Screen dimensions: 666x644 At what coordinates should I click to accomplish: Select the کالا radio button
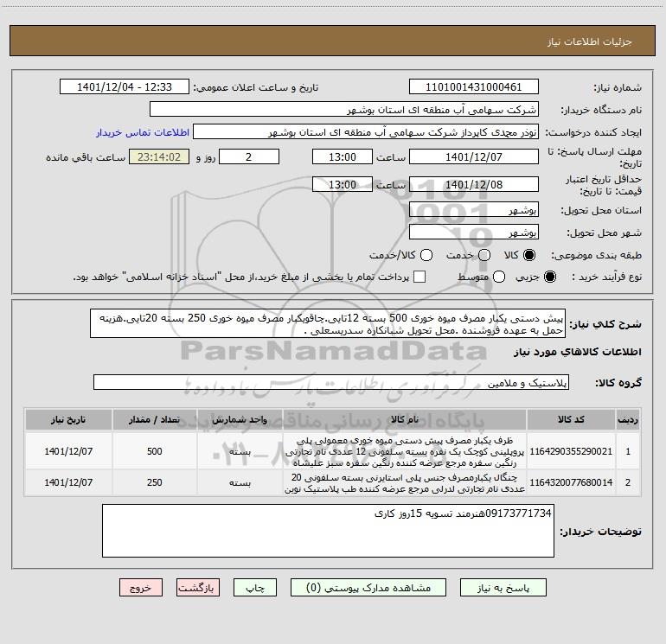[529, 255]
